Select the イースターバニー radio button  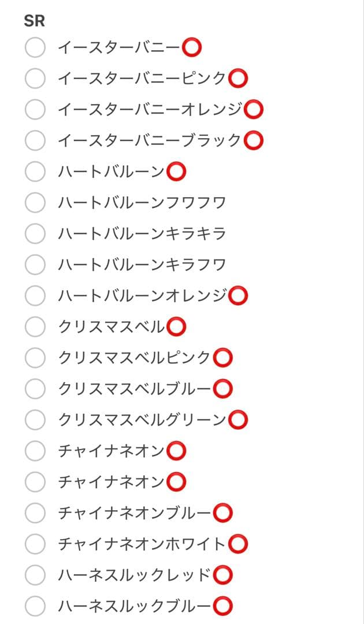point(35,49)
